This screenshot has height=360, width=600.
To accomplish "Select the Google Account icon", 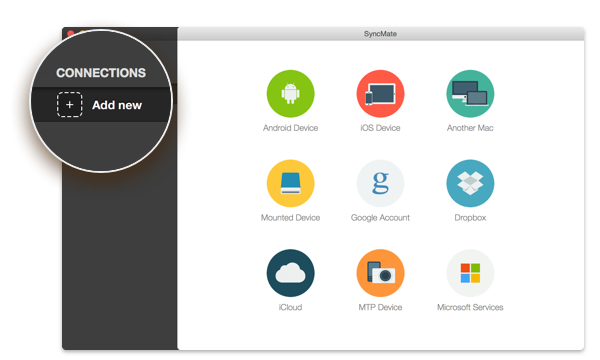I will [380, 184].
